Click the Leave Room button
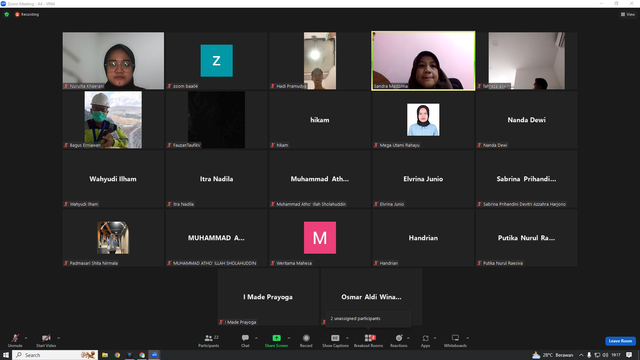This screenshot has height=360, width=640. tap(620, 341)
